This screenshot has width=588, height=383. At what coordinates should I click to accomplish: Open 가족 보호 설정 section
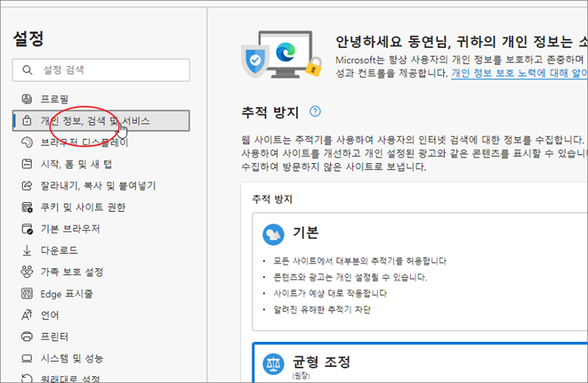(x=72, y=272)
